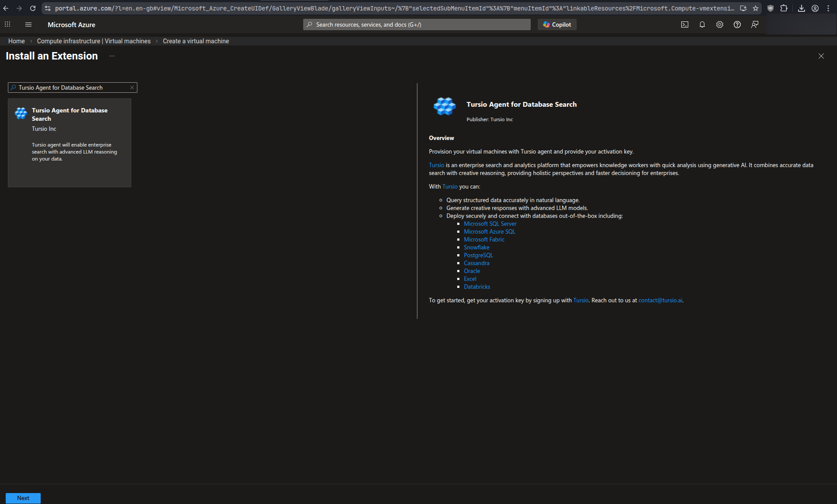Open portal settings gear

pos(719,24)
